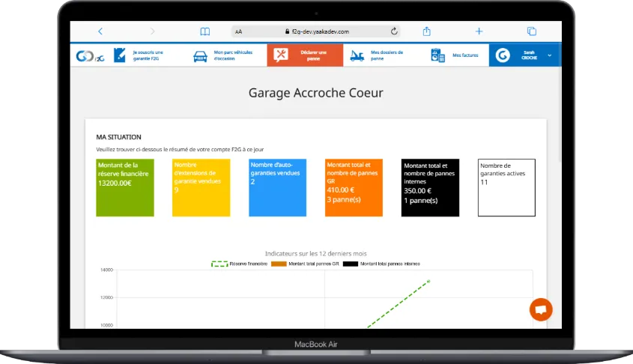Viewport: 633px width, 364px height.
Task: Open Mes factures page
Action: click(x=455, y=55)
